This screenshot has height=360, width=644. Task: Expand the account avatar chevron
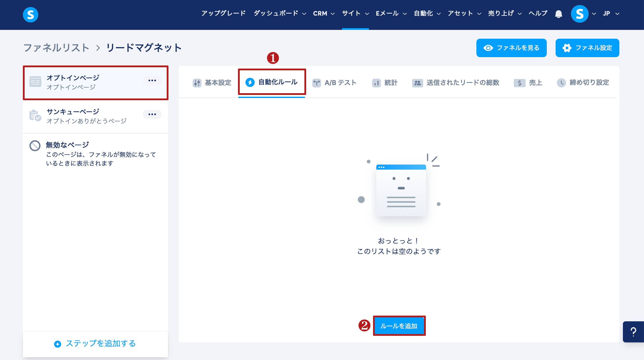594,14
